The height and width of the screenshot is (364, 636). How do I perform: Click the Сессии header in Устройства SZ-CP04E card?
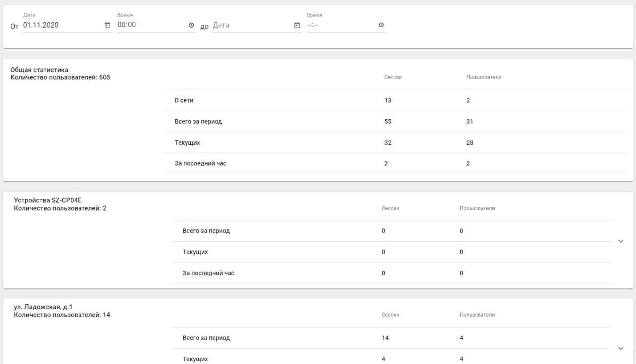[390, 208]
